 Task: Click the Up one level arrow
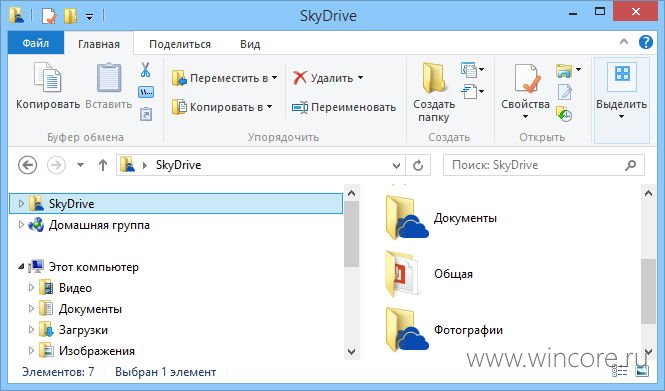tap(103, 165)
